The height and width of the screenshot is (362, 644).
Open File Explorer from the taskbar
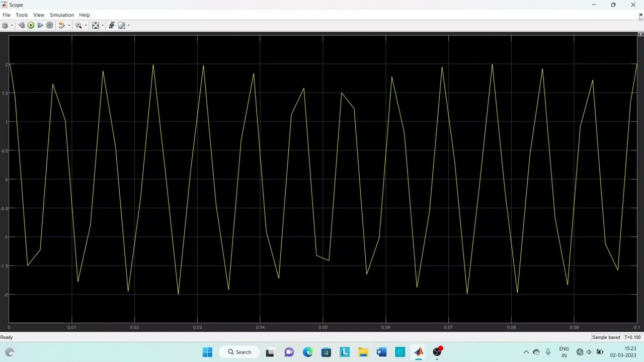[363, 352]
